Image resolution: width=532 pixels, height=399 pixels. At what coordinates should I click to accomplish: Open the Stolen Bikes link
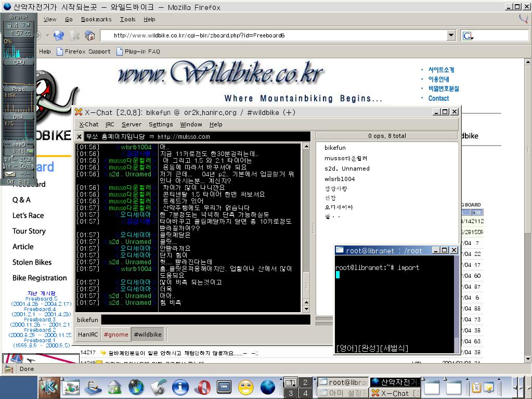32,262
